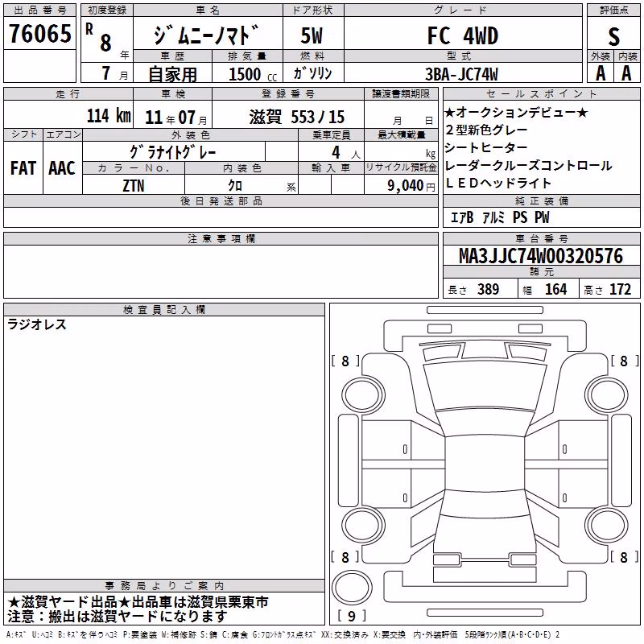Select the ★オークションデビュー★ sales point
This screenshot has height=644, width=644.
pos(516,112)
